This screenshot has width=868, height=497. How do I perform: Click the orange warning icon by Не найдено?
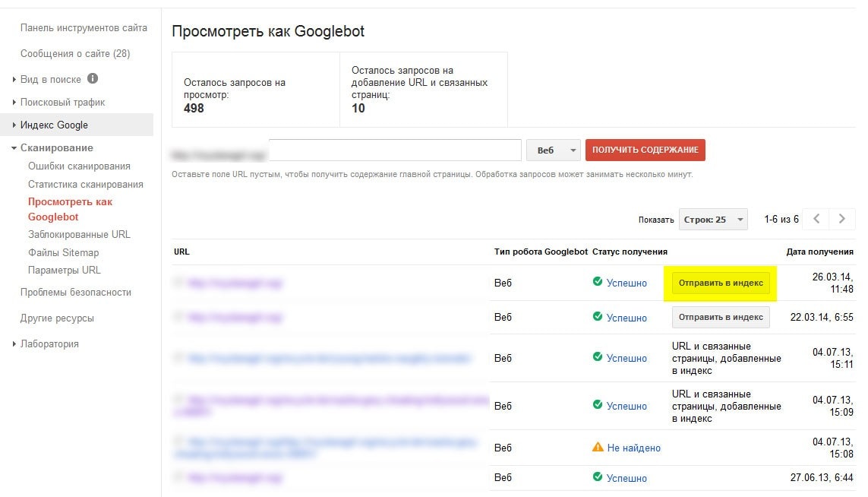pos(598,448)
